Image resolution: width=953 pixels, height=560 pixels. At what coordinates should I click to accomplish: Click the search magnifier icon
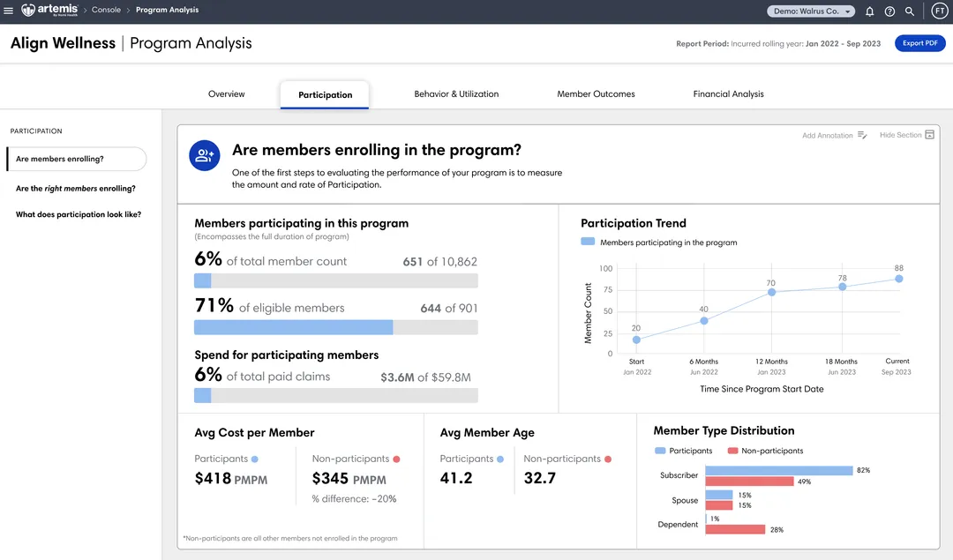coord(910,11)
